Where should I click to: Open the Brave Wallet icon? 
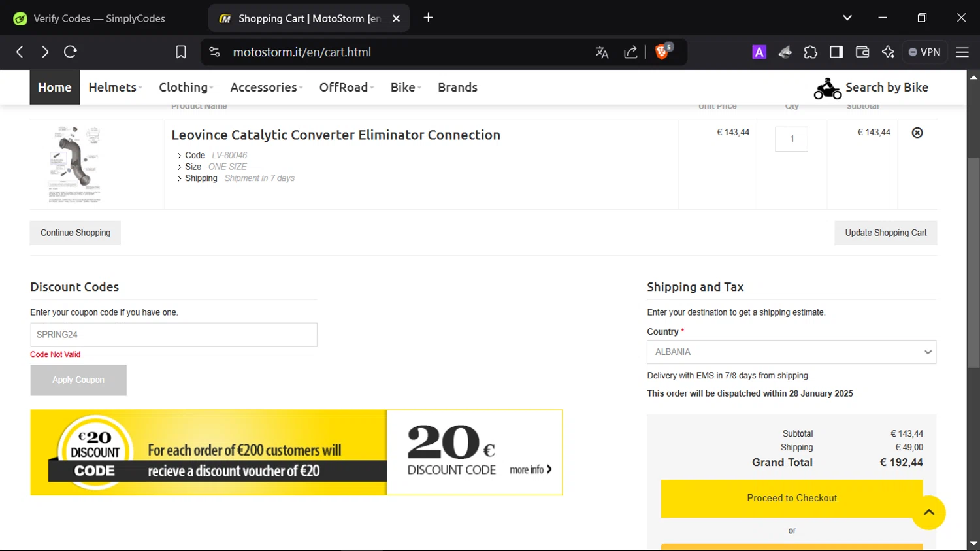(862, 52)
